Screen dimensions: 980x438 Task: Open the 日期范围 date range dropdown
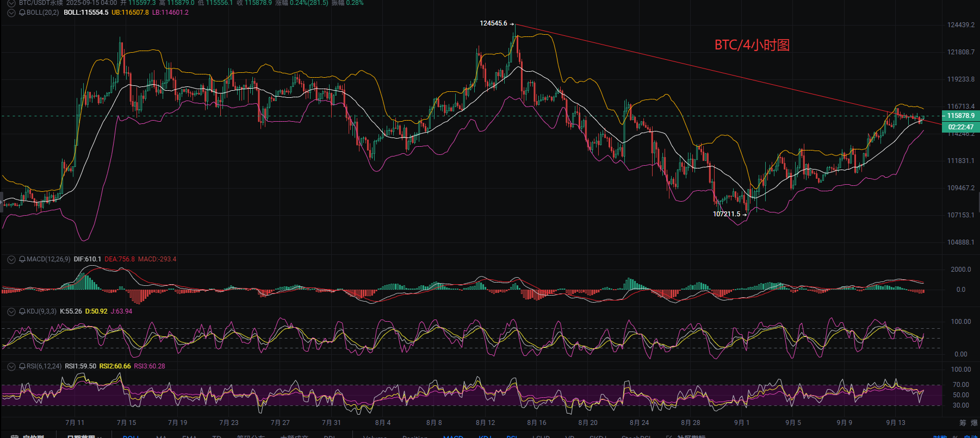coord(84,436)
